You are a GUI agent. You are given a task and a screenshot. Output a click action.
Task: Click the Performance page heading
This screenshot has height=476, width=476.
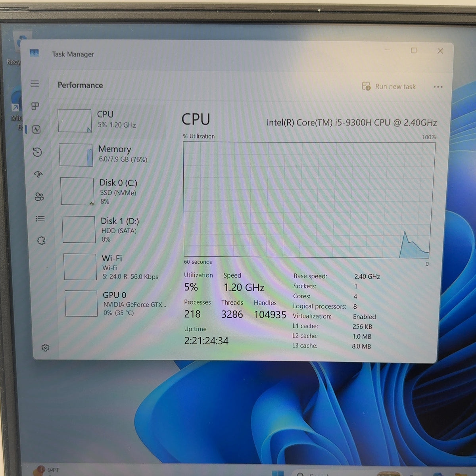point(80,85)
